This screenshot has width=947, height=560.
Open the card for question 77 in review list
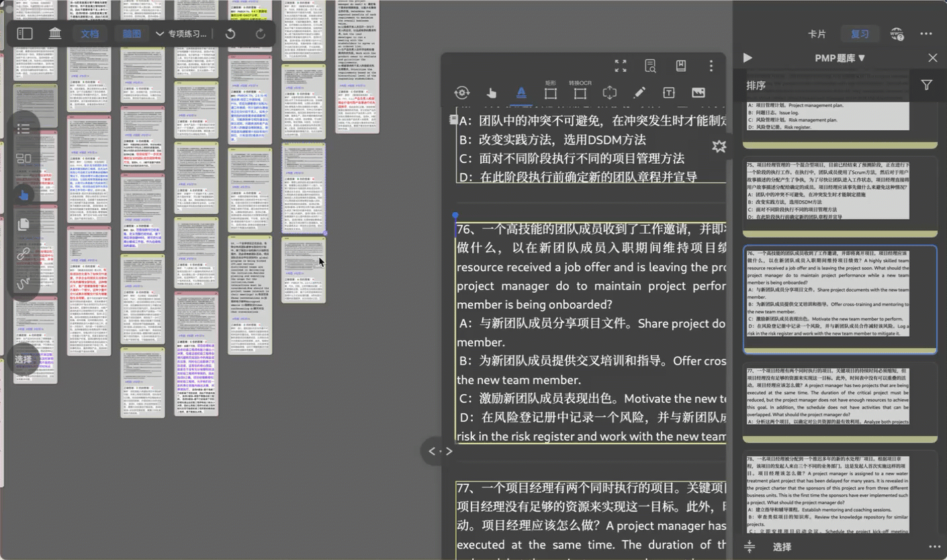point(840,403)
